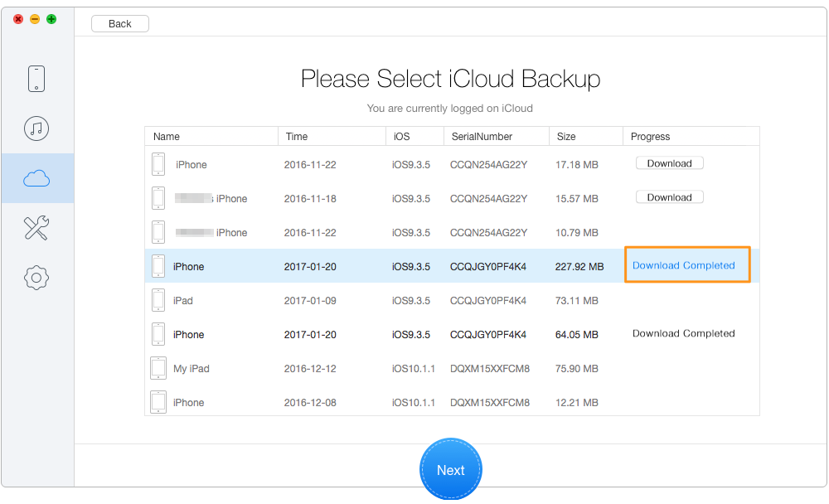Minimize the window with the yellow button
829x504 pixels.
[x=34, y=19]
